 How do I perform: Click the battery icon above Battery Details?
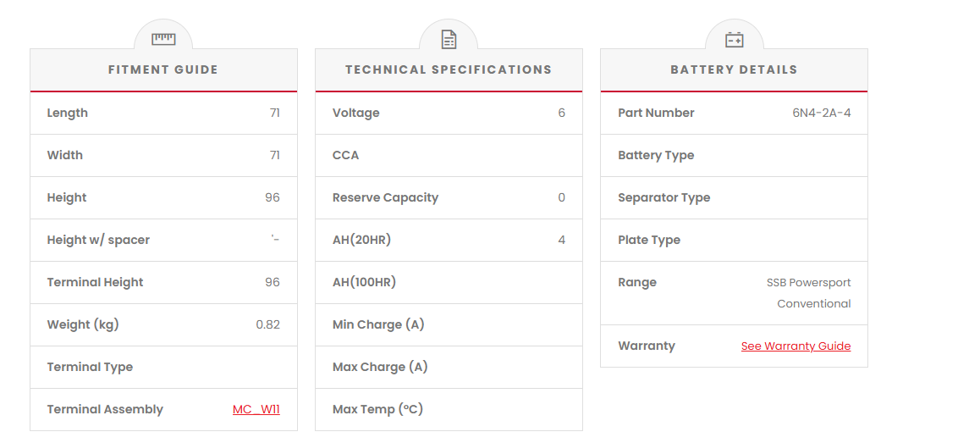[x=734, y=39]
